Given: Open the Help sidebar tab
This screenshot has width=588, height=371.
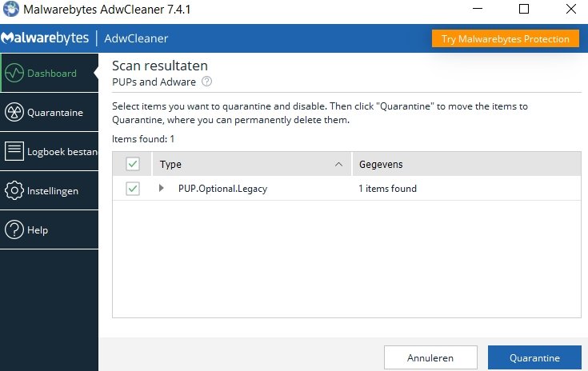Looking at the screenshot, I should [49, 229].
